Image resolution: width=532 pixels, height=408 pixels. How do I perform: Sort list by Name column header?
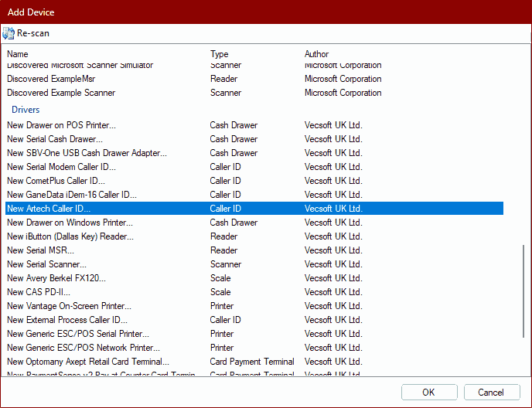18,54
